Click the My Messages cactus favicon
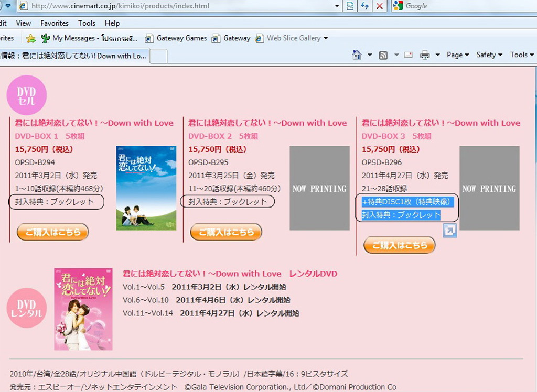537x392 pixels. point(45,38)
